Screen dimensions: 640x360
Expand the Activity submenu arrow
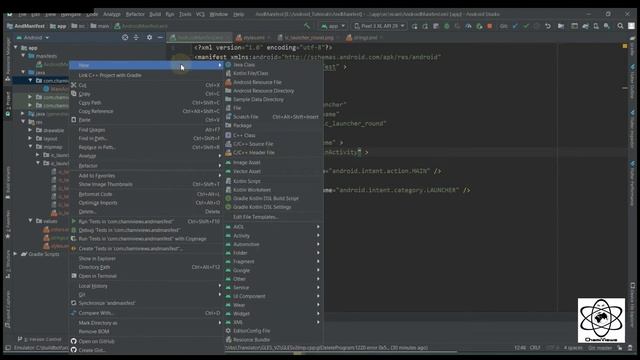[318, 236]
